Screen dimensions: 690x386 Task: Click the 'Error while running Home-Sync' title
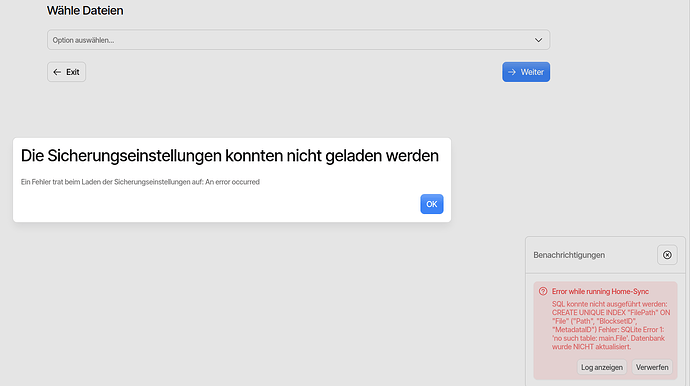pyautogui.click(x=600, y=291)
